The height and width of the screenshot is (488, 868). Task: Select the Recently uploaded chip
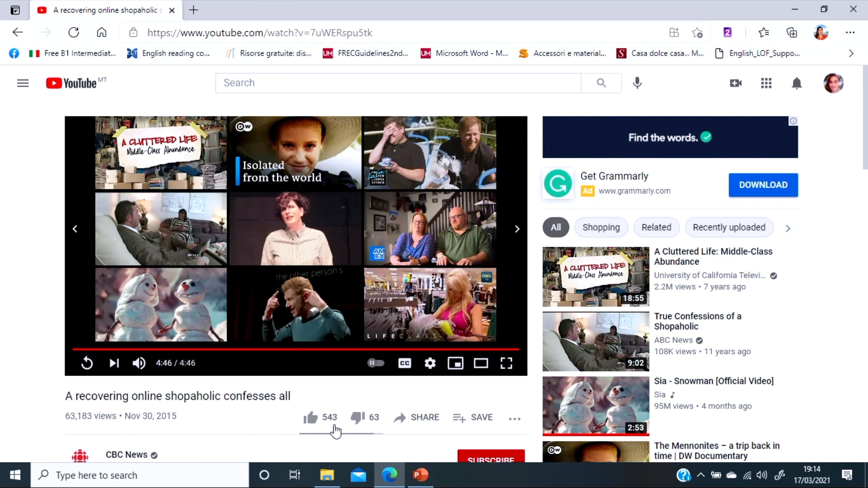[x=729, y=228]
